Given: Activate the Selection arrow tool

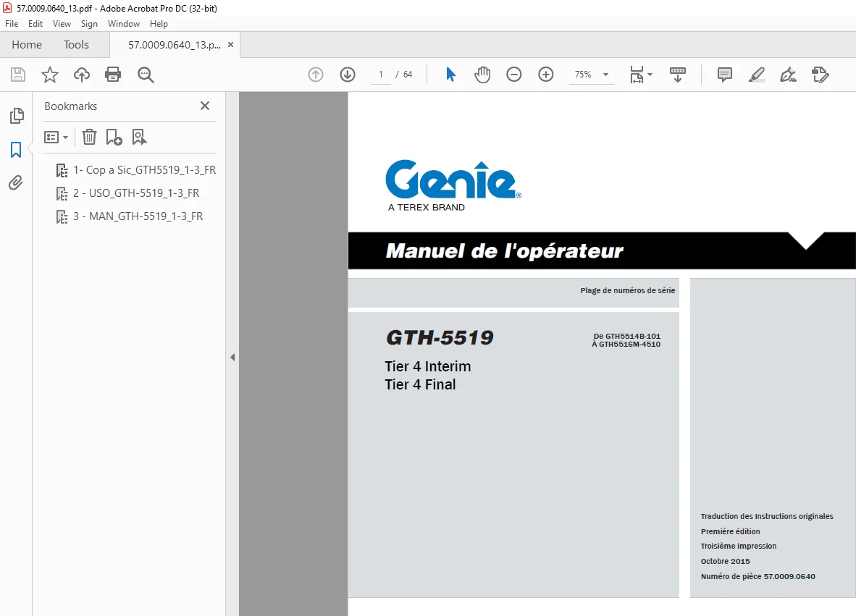Looking at the screenshot, I should tap(450, 75).
